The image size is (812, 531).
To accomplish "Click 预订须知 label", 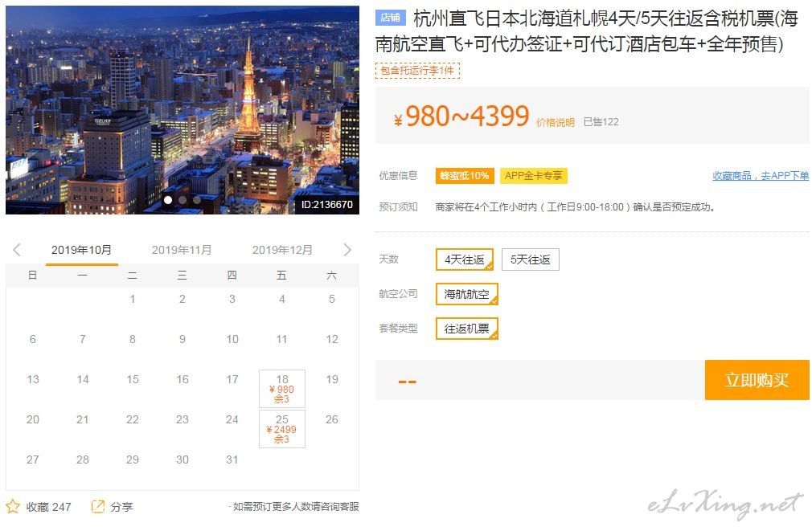I will click(x=398, y=207).
